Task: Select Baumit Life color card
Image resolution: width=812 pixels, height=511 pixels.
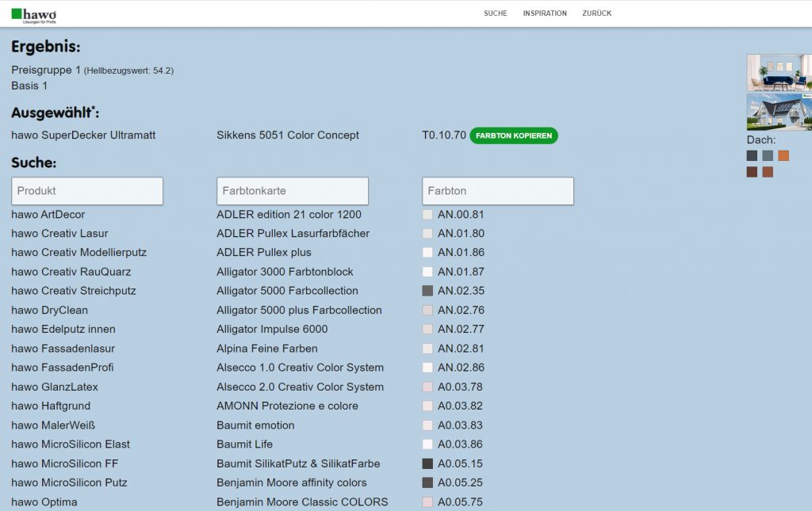Action: pos(244,444)
